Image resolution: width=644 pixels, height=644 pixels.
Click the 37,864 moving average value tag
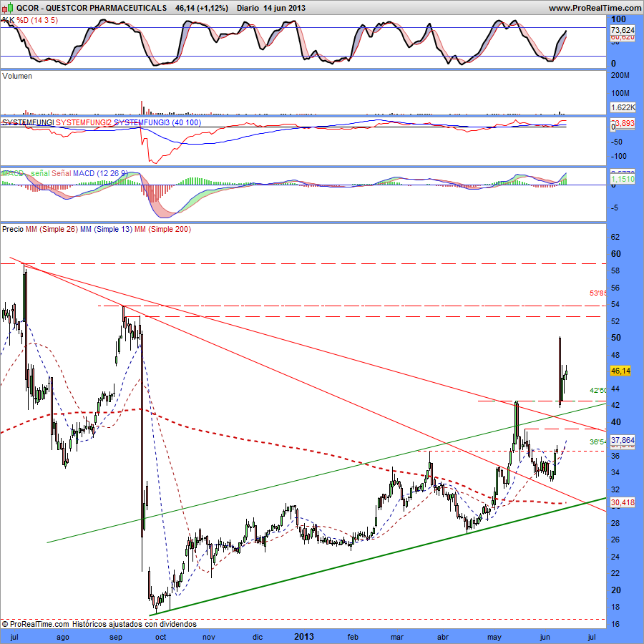coord(623,440)
